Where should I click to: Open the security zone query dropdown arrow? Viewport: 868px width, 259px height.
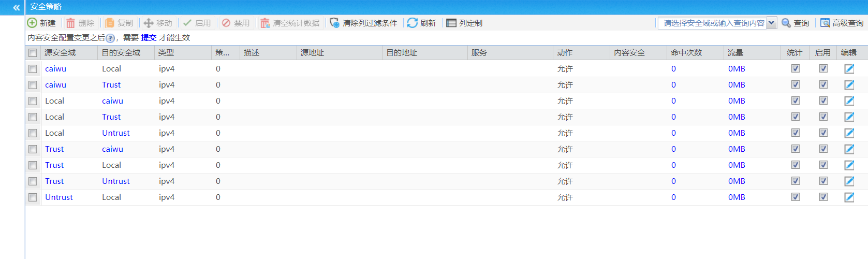[771, 23]
